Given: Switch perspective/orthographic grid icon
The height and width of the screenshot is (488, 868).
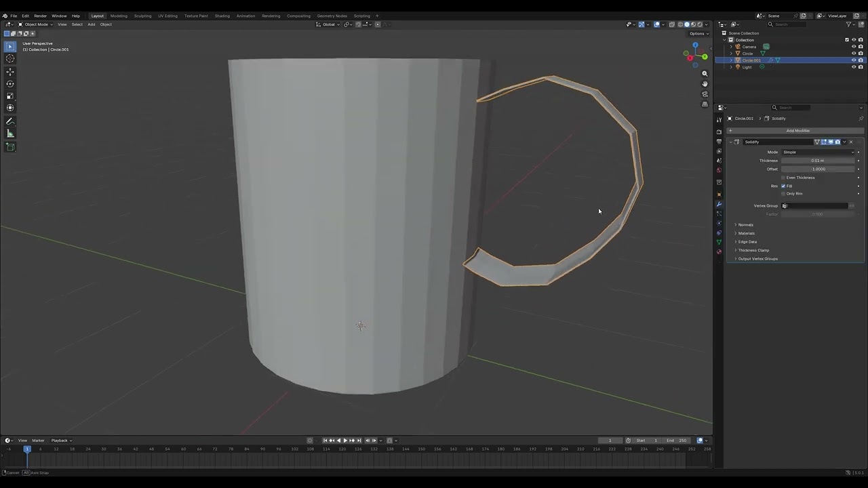Looking at the screenshot, I should tap(705, 104).
